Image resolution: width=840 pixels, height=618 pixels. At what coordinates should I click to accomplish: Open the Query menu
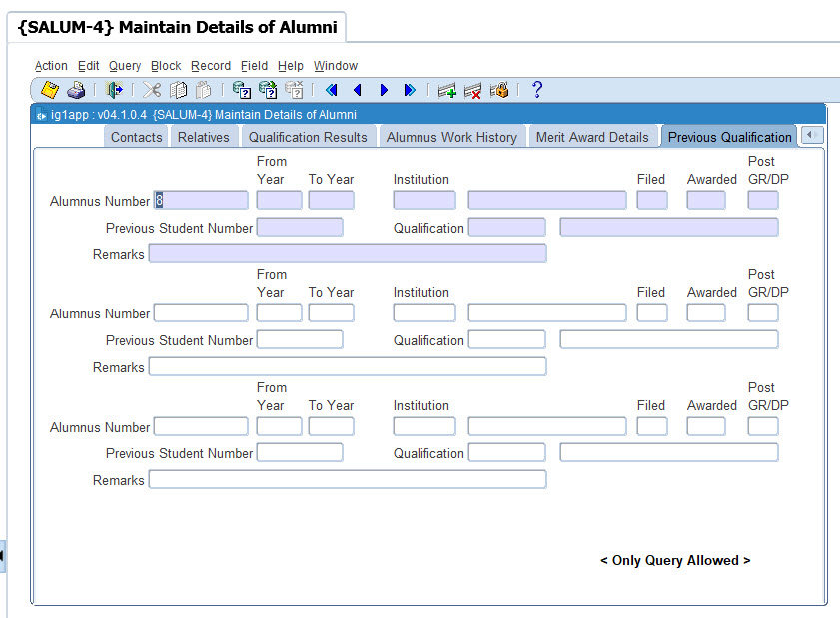point(125,66)
